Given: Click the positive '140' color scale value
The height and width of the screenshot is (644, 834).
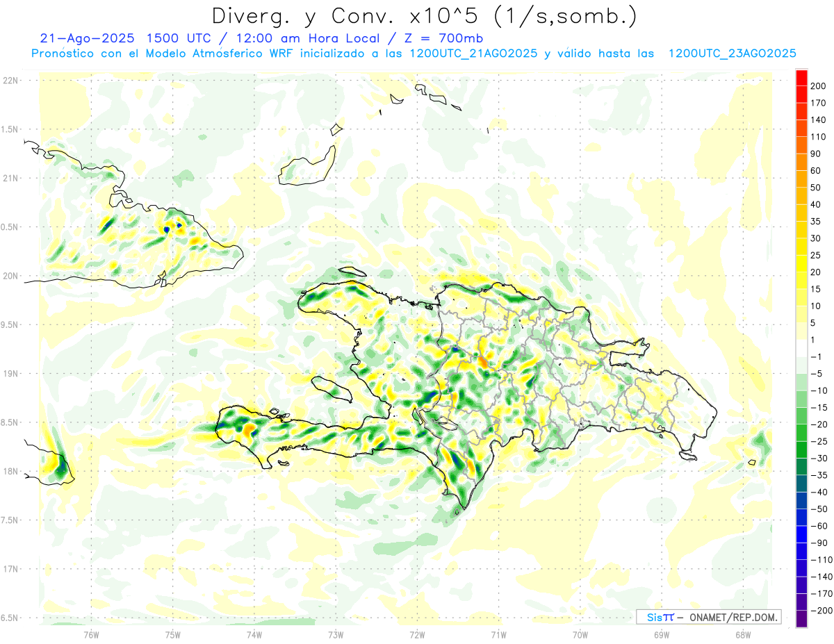Looking at the screenshot, I should click(x=818, y=120).
